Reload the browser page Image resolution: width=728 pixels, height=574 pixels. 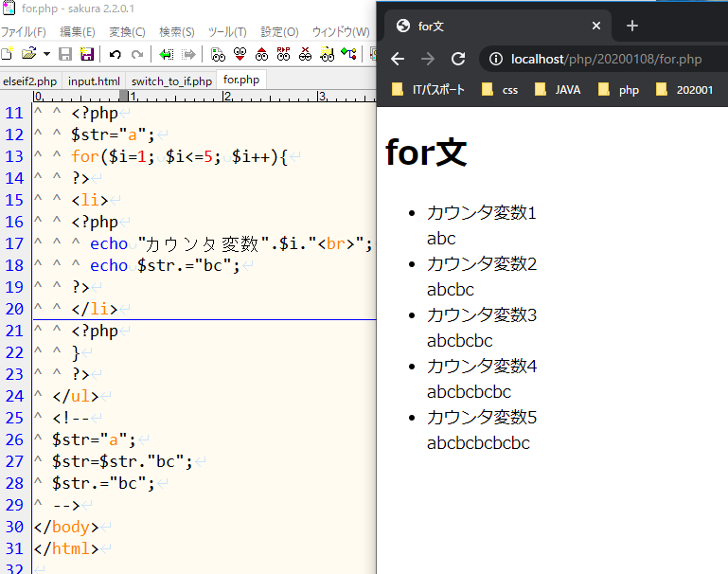[x=458, y=60]
